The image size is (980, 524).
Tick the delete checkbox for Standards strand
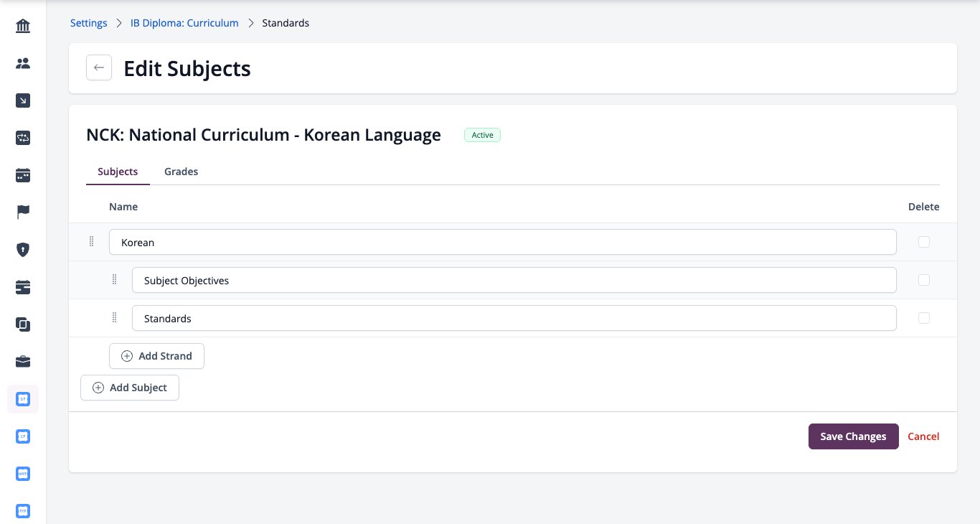pyautogui.click(x=924, y=318)
